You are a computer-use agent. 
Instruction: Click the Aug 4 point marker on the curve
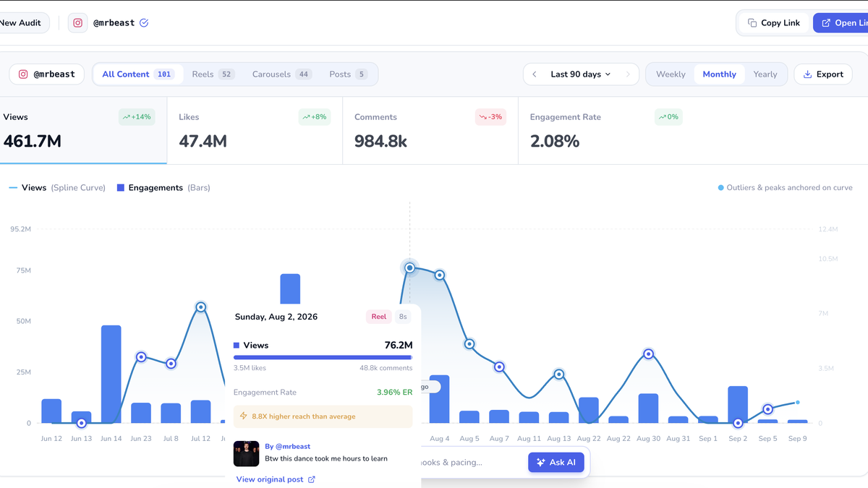point(440,275)
